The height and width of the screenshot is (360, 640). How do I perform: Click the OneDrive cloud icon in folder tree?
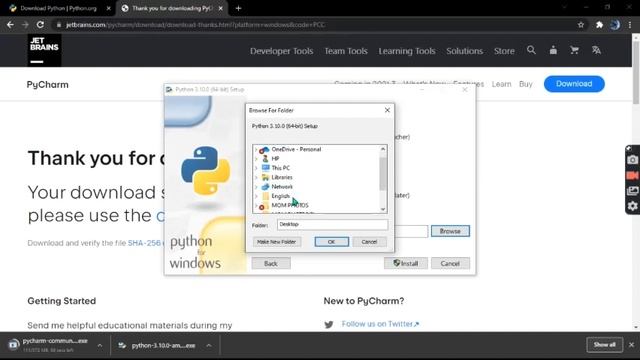tap(264, 150)
